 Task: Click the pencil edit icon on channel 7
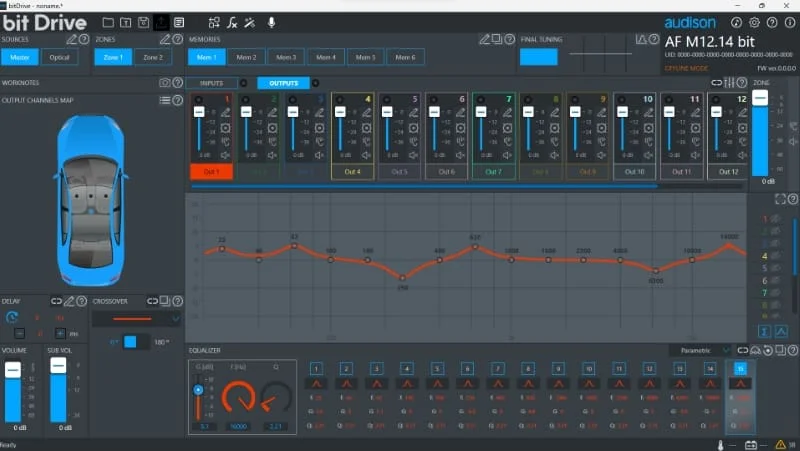point(508,112)
